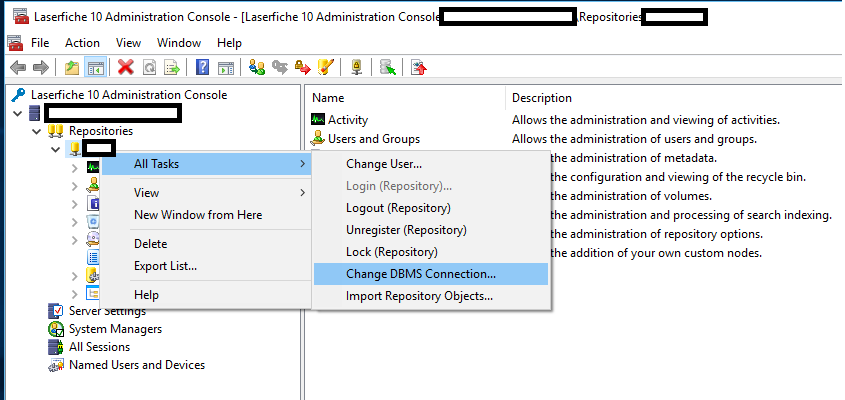Viewport: 845px width, 400px height.
Task: Open the View menu in menu bar
Action: point(128,43)
